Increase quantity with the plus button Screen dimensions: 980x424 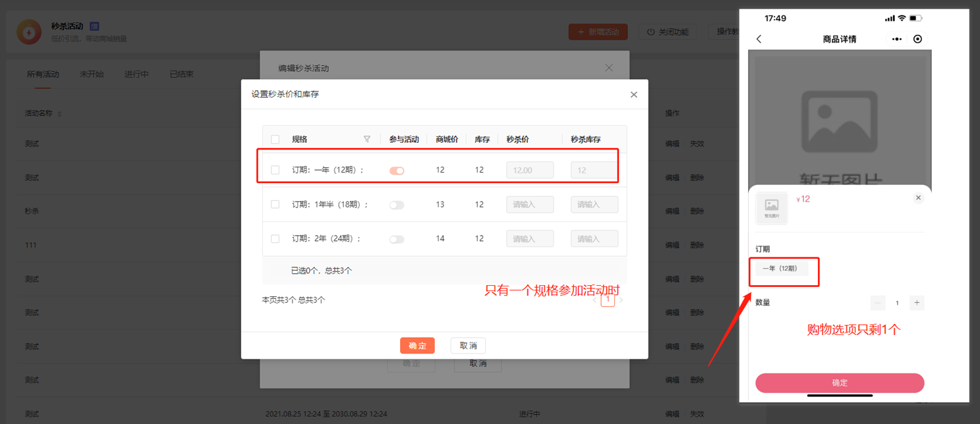[916, 303]
